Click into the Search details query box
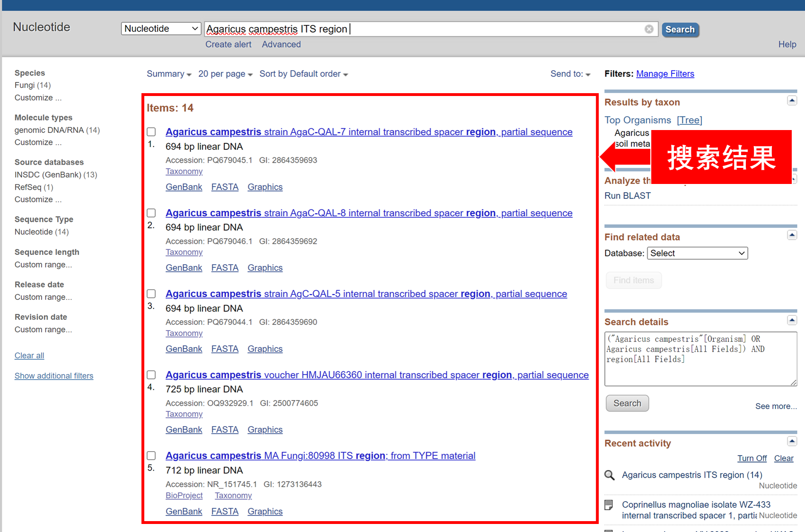This screenshot has width=805, height=532. click(x=700, y=358)
